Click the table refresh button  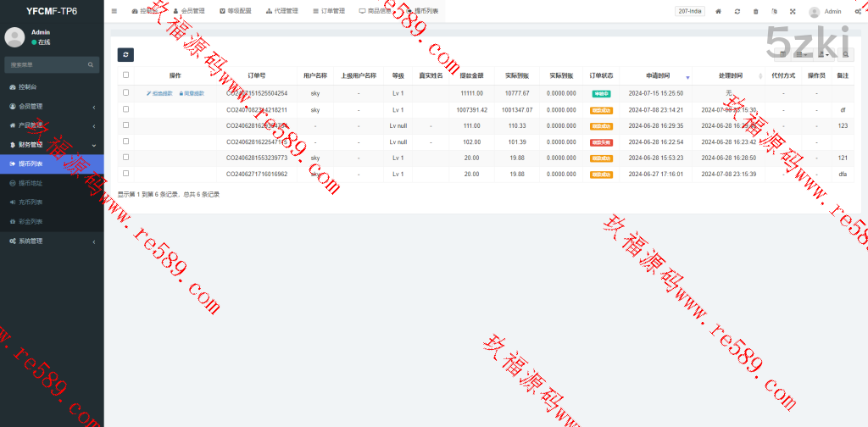(x=125, y=55)
